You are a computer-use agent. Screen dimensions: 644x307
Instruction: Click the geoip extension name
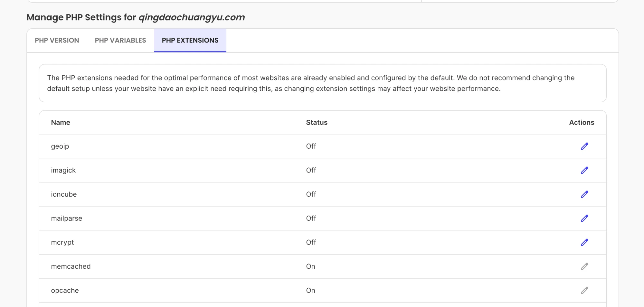point(60,146)
